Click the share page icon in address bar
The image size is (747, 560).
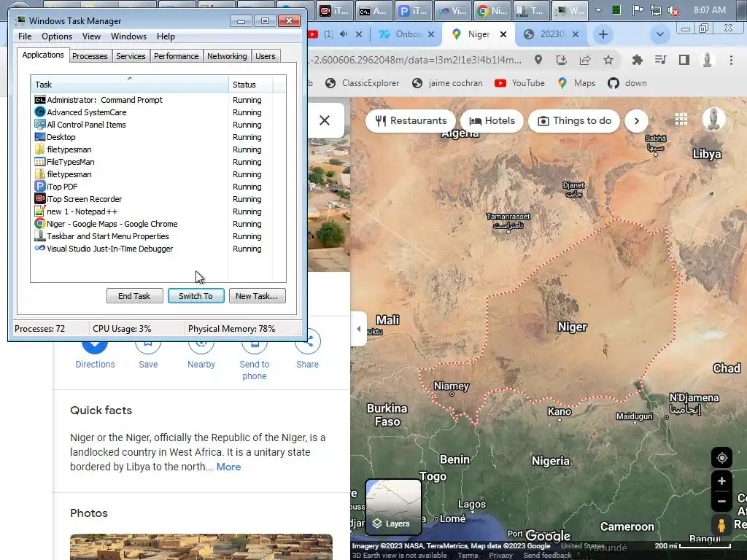tap(585, 60)
